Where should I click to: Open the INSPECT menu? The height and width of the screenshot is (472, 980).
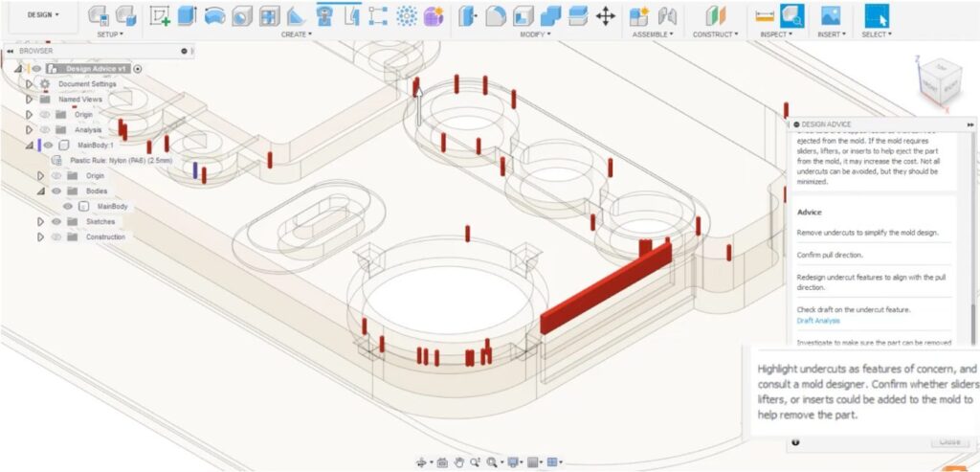point(776,34)
